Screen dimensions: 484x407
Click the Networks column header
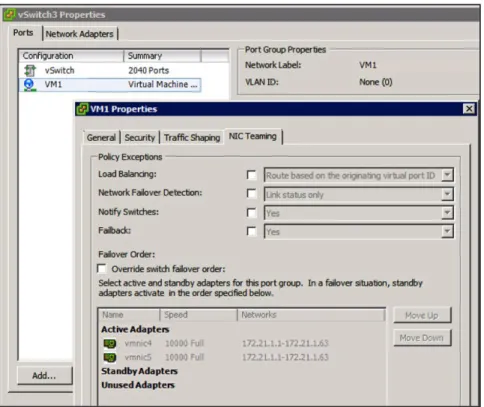pos(311,315)
